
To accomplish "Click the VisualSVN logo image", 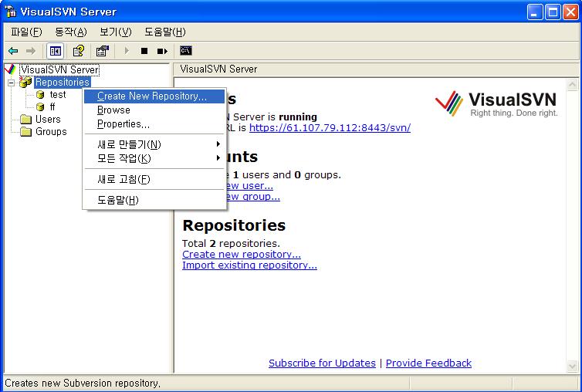I will click(496, 103).
